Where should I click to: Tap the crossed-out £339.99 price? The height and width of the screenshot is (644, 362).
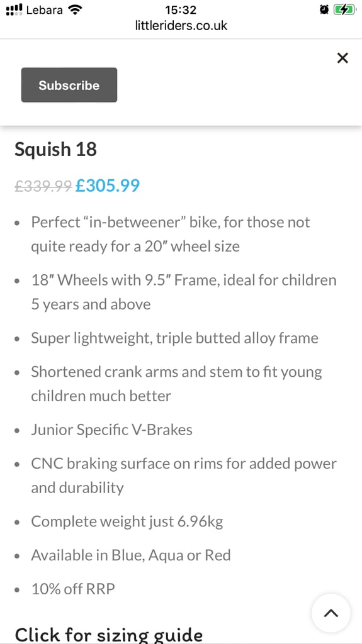coord(43,186)
